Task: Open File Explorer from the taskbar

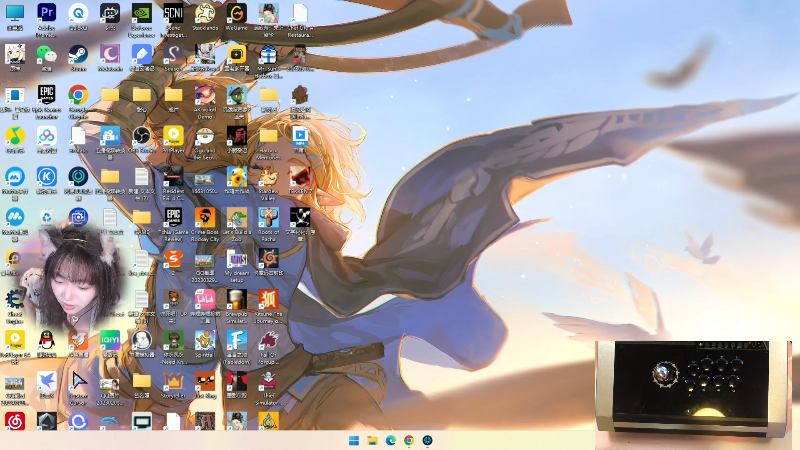Action: tap(372, 440)
